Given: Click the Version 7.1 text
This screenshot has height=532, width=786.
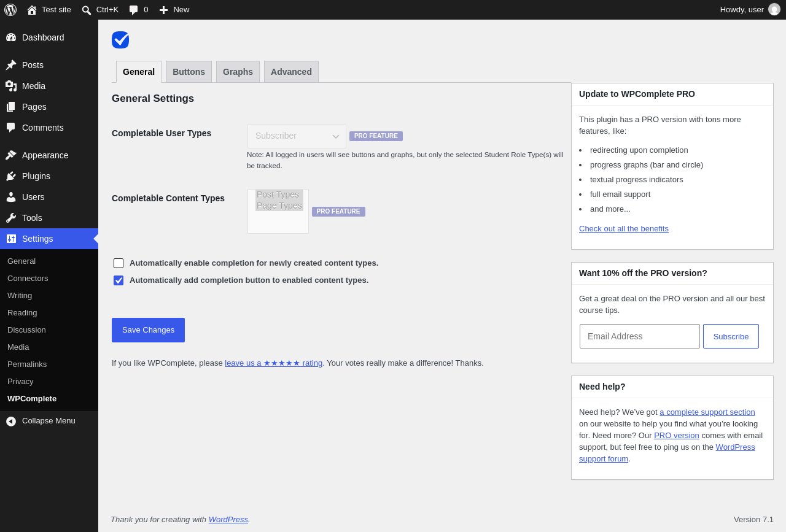Looking at the screenshot, I should pos(753,520).
